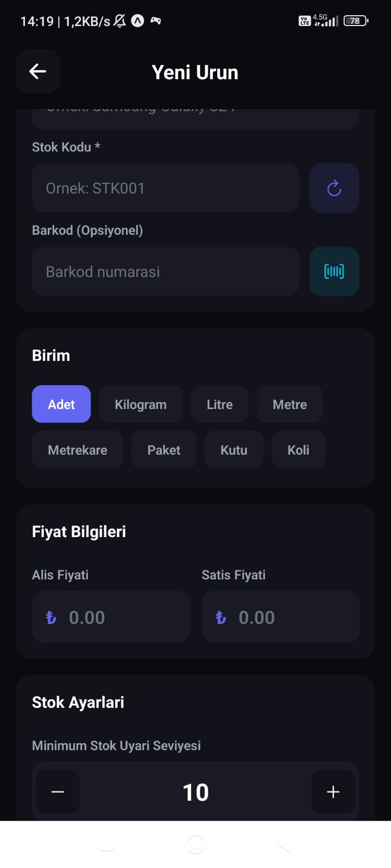Click the Alis Fiyati price field
This screenshot has width=391, height=868.
tap(111, 617)
